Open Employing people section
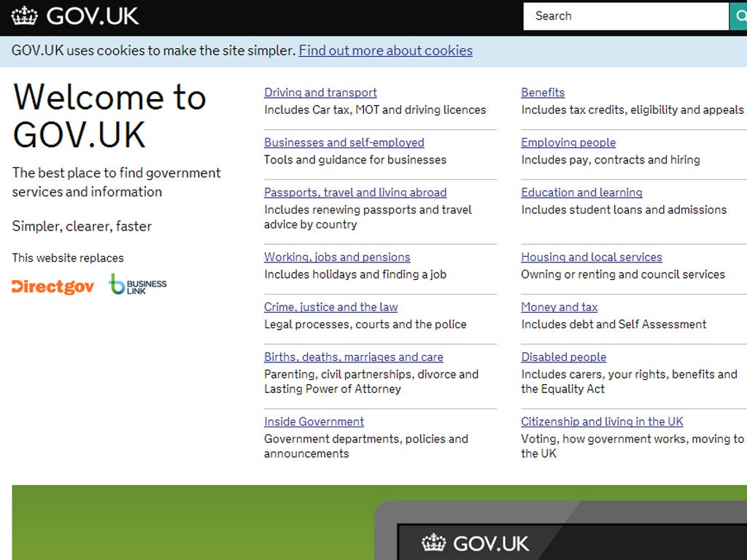 568,142
